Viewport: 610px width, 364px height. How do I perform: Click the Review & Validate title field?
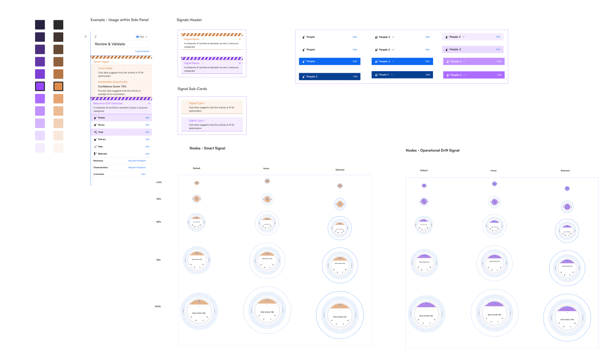[x=121, y=44]
